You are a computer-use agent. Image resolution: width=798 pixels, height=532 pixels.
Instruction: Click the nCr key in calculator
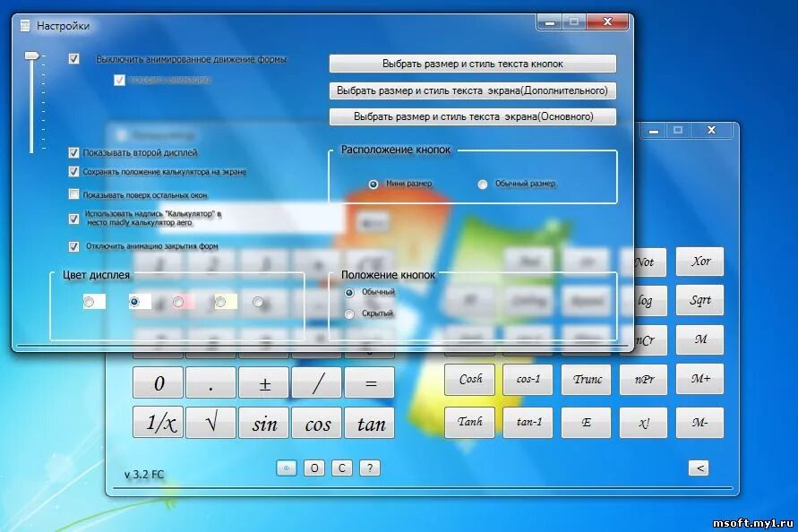[x=650, y=340]
